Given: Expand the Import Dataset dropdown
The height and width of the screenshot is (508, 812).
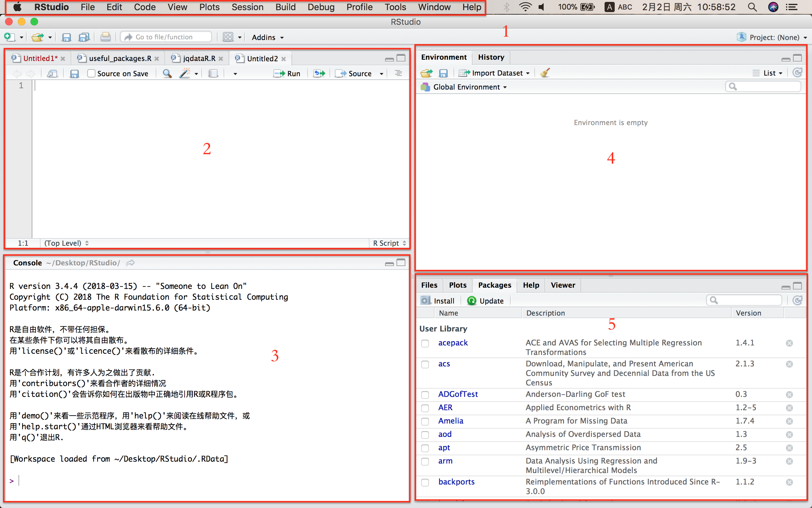Looking at the screenshot, I should tap(494, 73).
